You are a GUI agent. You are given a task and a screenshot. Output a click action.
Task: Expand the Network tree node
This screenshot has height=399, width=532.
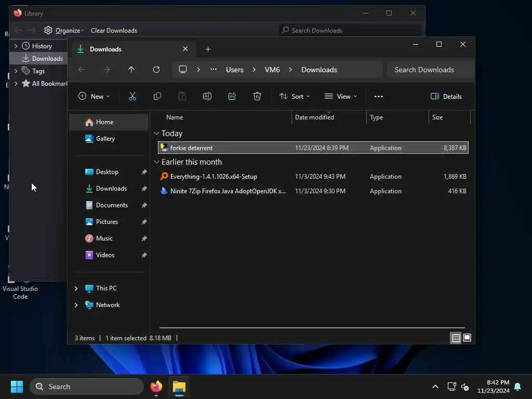pyautogui.click(x=76, y=305)
